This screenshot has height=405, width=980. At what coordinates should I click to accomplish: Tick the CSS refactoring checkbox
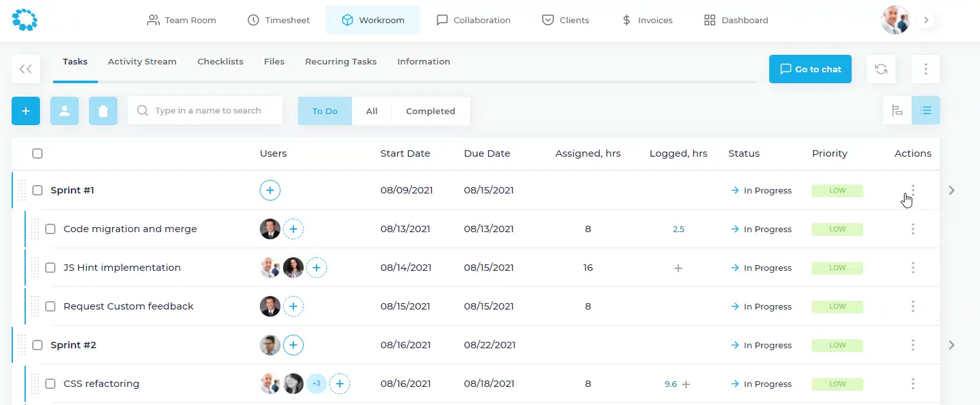pos(50,384)
